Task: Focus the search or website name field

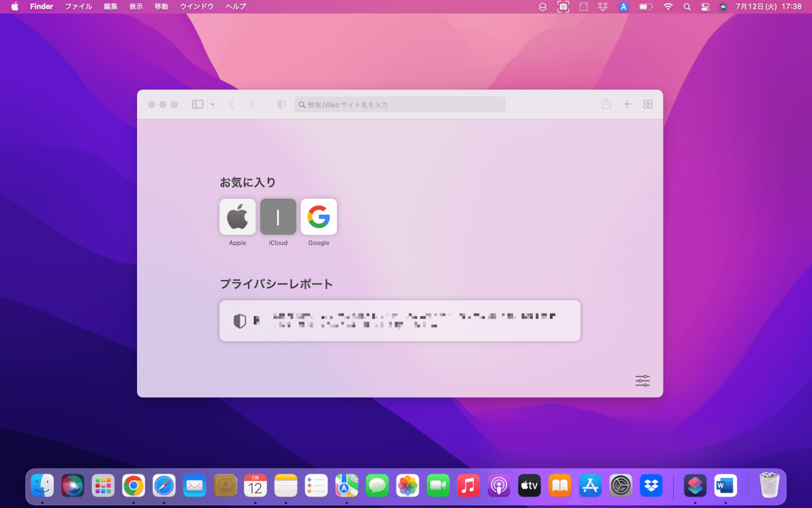Action: click(x=400, y=105)
